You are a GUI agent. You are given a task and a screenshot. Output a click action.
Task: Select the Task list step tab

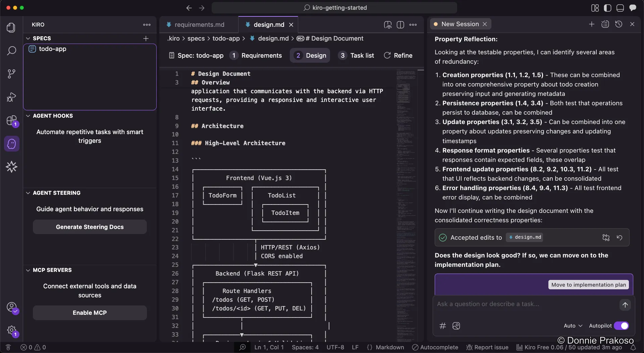pos(356,55)
